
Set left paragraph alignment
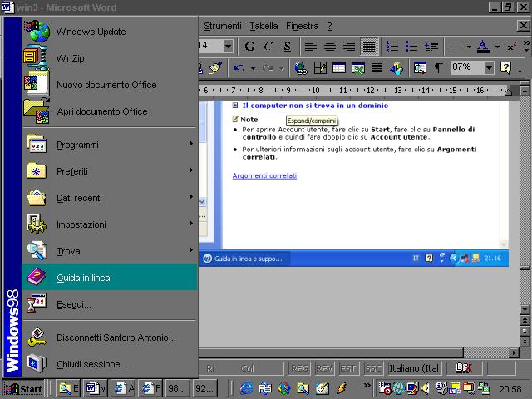pyautogui.click(x=310, y=47)
